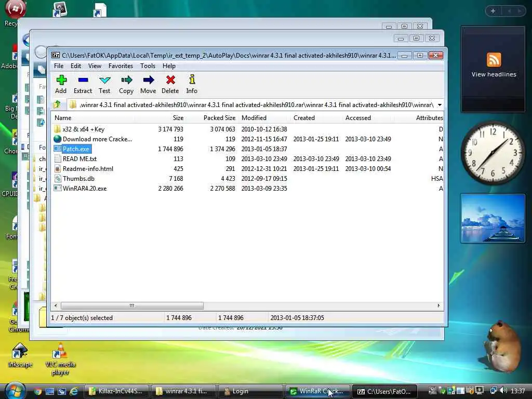The image size is (532, 399).
Task: Open the Info toolbar icon
Action: pos(192,79)
